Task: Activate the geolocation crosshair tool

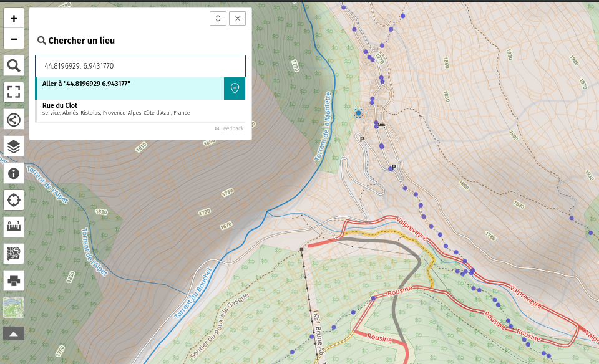Action: [x=14, y=200]
